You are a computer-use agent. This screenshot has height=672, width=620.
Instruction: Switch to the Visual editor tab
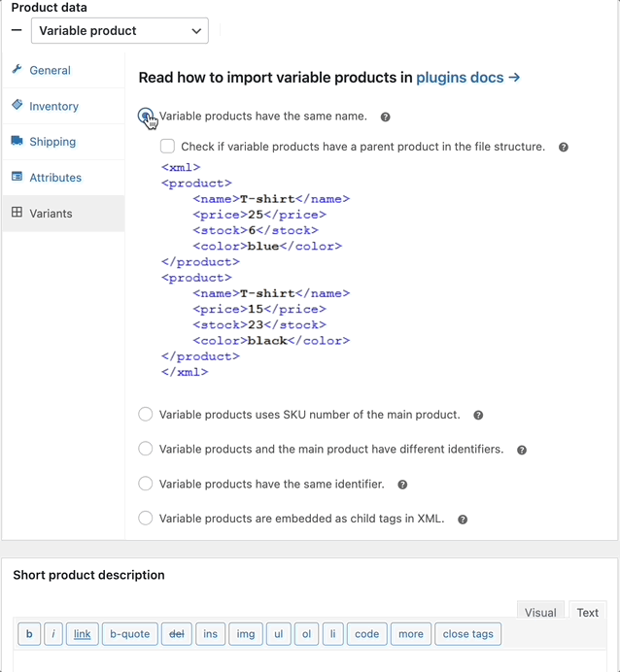(x=540, y=613)
